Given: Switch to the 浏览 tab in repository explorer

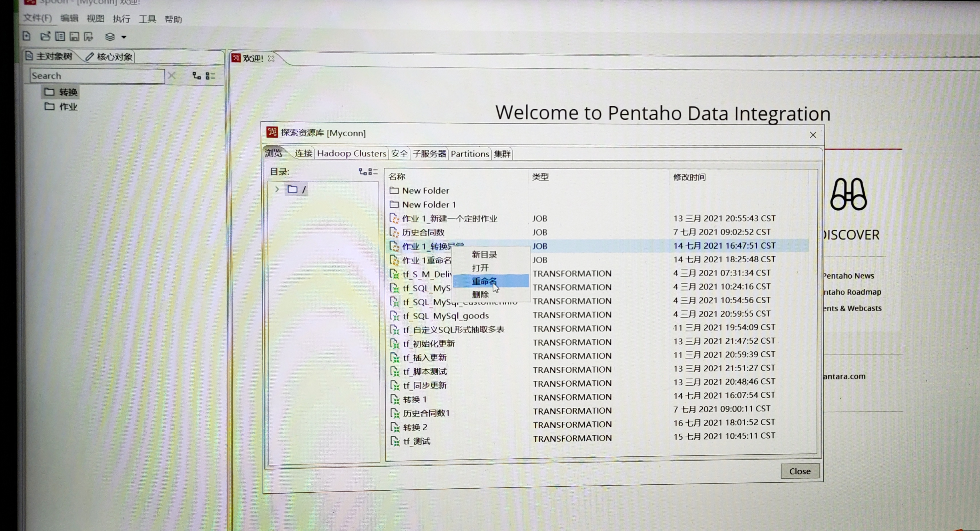Looking at the screenshot, I should pos(274,153).
